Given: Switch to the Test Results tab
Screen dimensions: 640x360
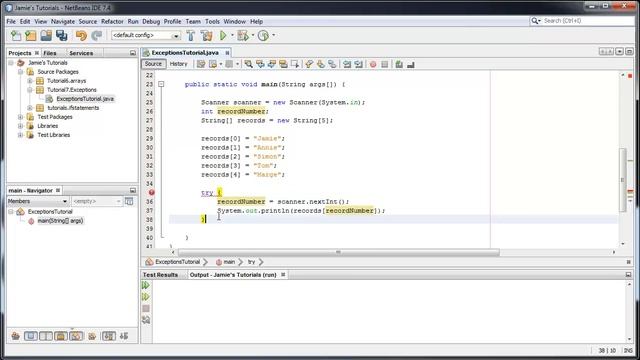Looking at the screenshot, I should pyautogui.click(x=160, y=275).
